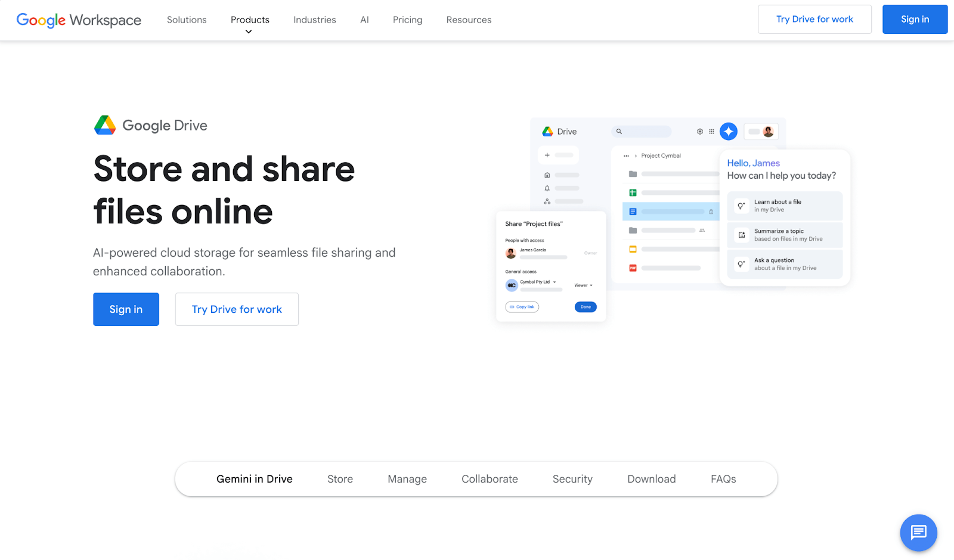This screenshot has width=954, height=560.
Task: Click the Google Drive logo above the headline
Action: tap(105, 125)
